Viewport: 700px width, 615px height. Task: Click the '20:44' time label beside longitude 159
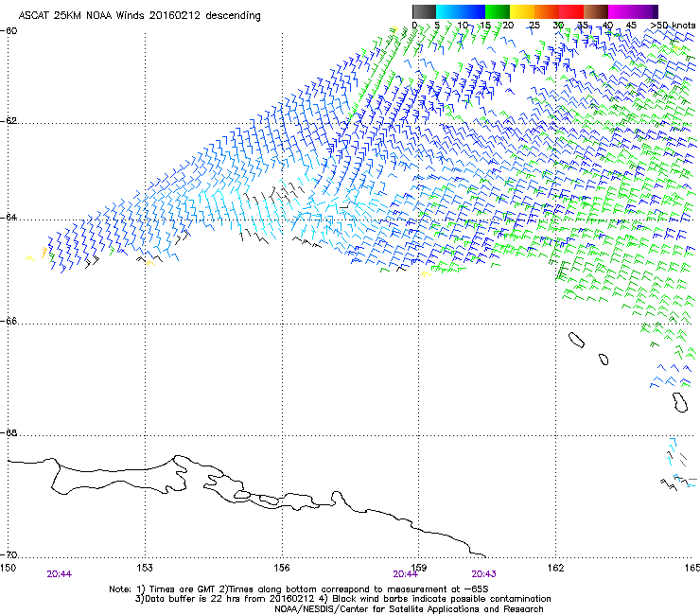(x=406, y=574)
